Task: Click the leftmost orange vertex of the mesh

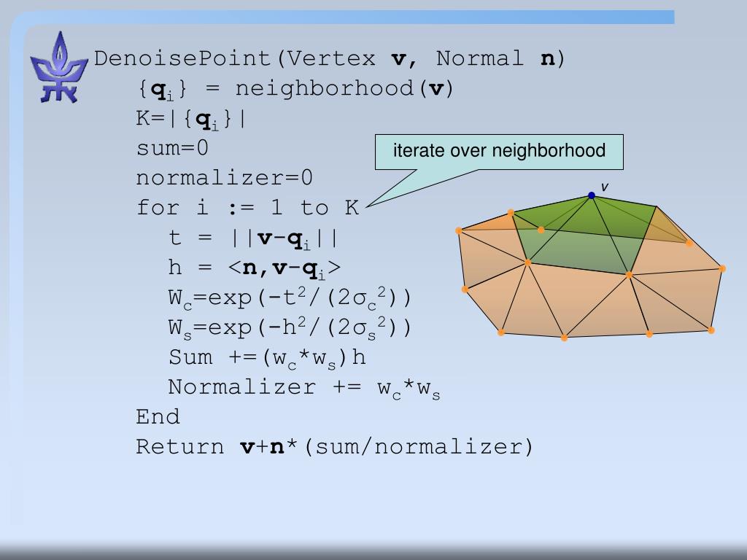Action: tap(459, 231)
